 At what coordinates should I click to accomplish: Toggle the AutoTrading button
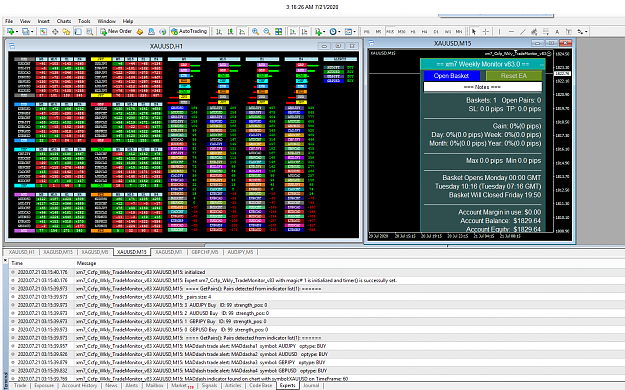[x=189, y=32]
